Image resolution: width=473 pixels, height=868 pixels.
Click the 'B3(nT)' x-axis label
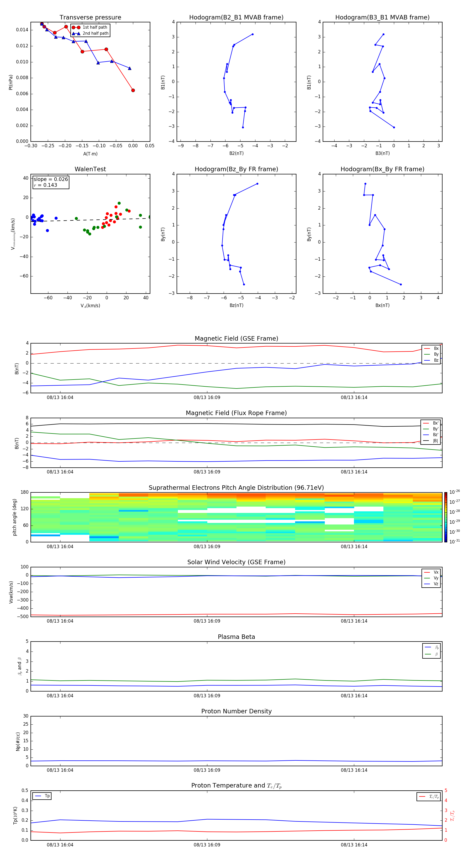(x=382, y=153)
